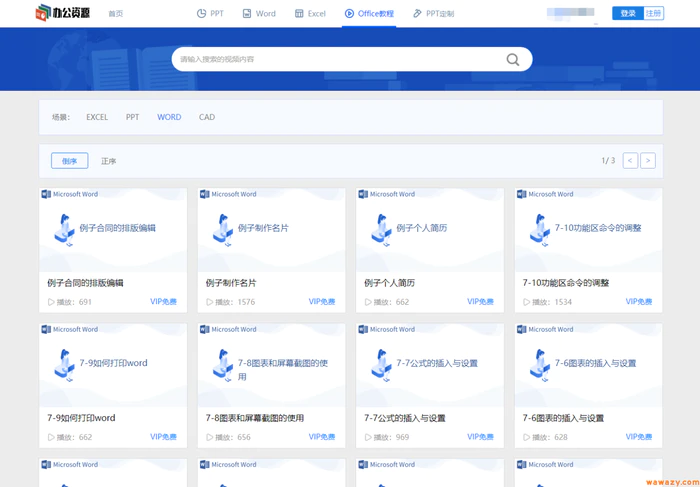This screenshot has width=700, height=487.
Task: Click Word icon on 例子个人简历 thumbnail
Action: coord(363,194)
